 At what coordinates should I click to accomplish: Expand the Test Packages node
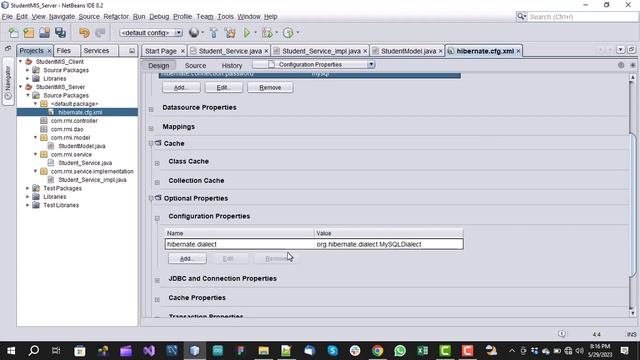(x=28, y=188)
